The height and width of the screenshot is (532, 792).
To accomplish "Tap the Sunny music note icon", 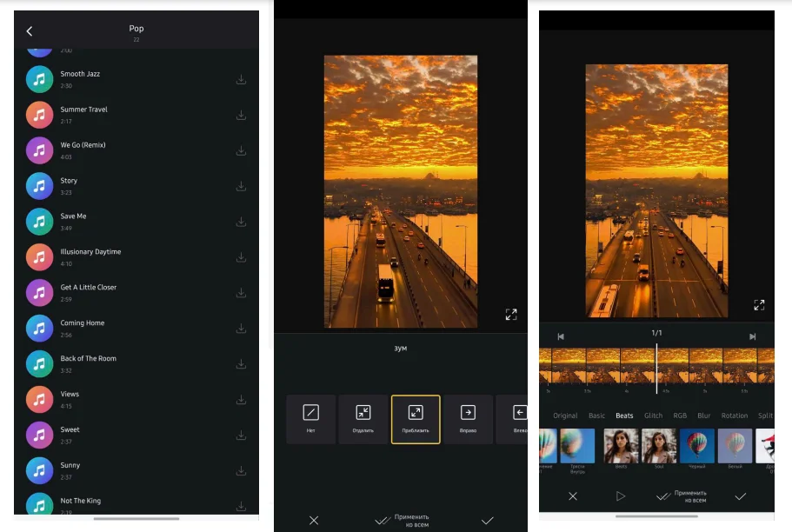I will 39,471.
